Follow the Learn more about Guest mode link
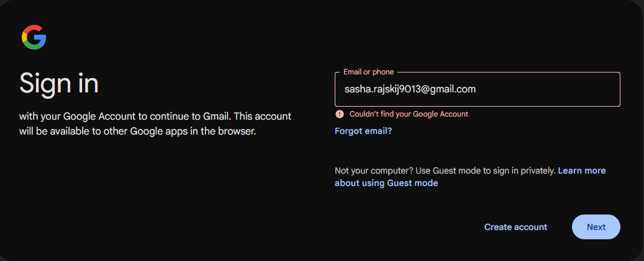 pyautogui.click(x=581, y=170)
